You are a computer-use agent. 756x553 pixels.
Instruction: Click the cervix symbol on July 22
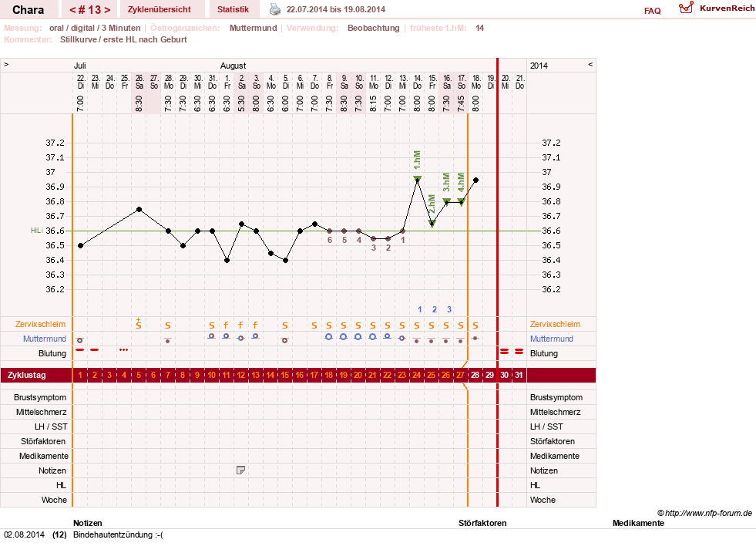(80, 340)
